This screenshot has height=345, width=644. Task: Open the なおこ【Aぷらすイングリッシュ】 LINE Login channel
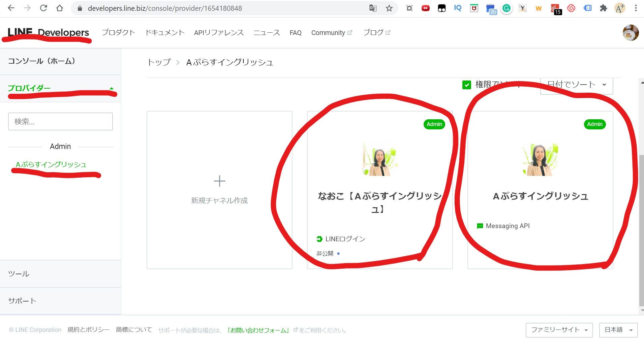point(380,190)
